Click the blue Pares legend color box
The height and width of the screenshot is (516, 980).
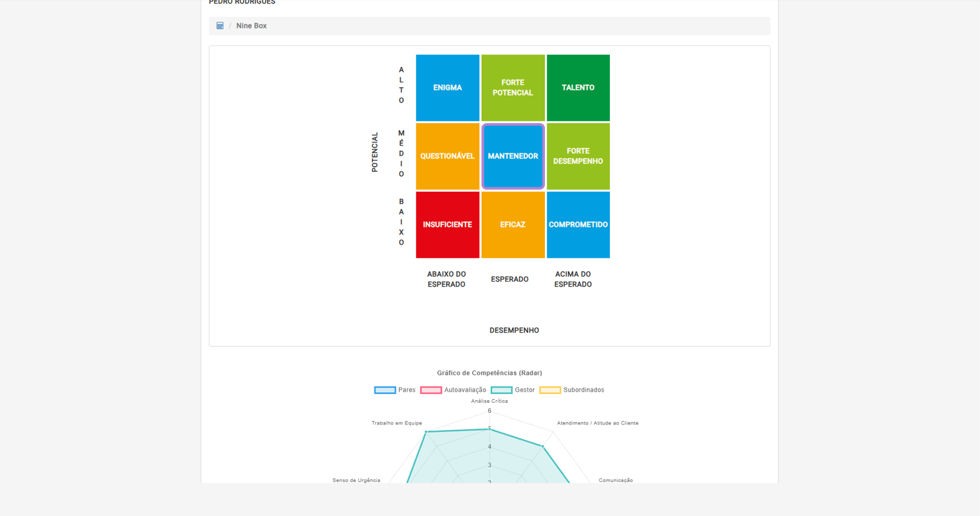click(x=385, y=390)
